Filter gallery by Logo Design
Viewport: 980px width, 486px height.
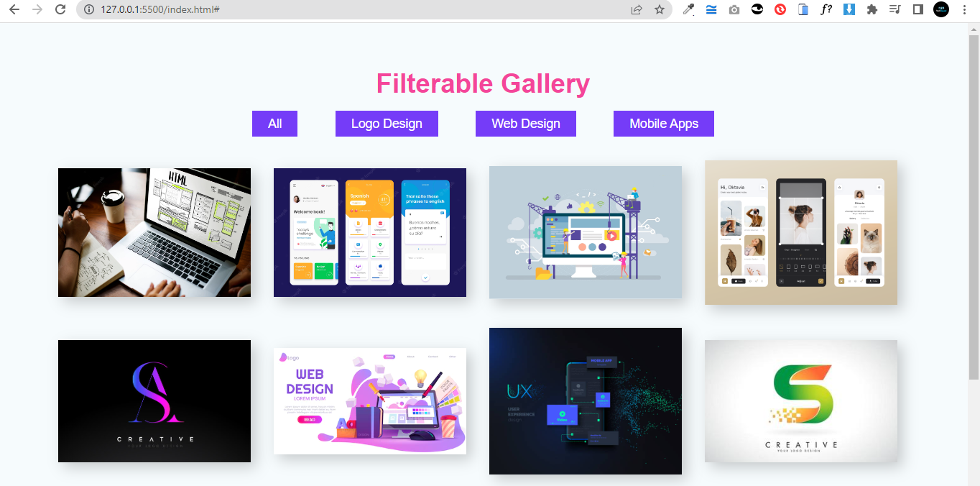point(387,124)
